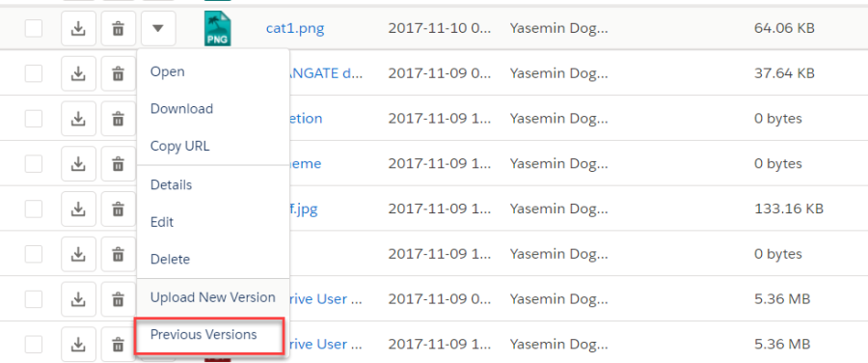
Task: Delete the 133.16 KB file via trash icon
Action: (x=118, y=209)
